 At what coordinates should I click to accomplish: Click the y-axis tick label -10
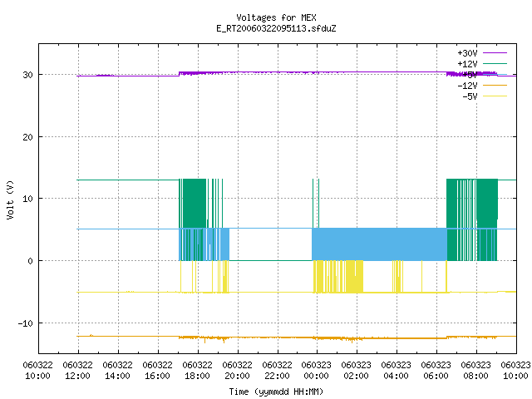tap(26, 323)
